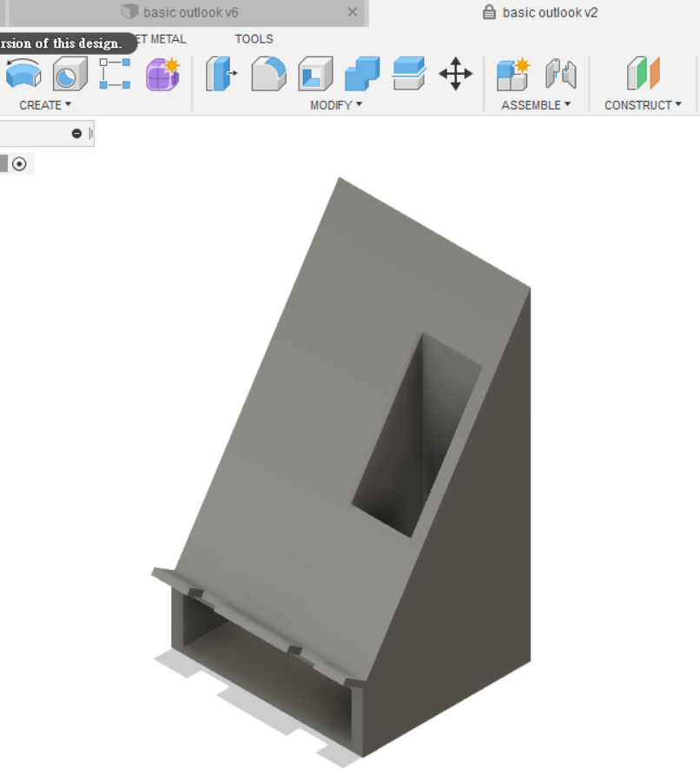Click the cube icon on v6 tab
Screen dimensions: 700x769
pyautogui.click(x=130, y=11)
